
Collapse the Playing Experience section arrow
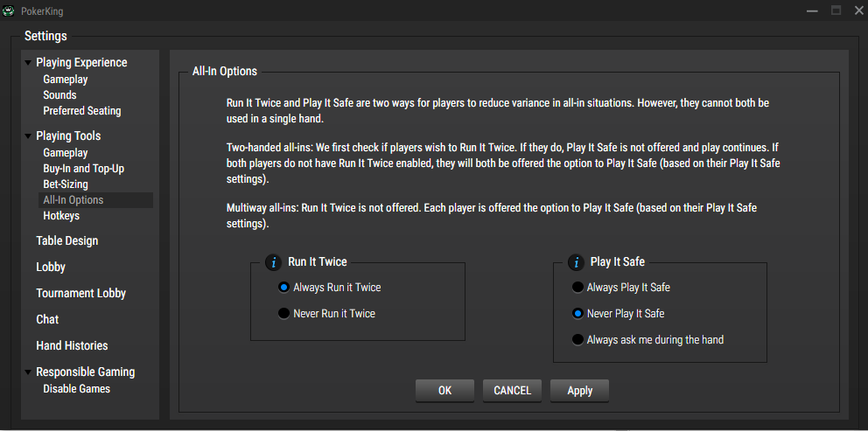(x=29, y=63)
